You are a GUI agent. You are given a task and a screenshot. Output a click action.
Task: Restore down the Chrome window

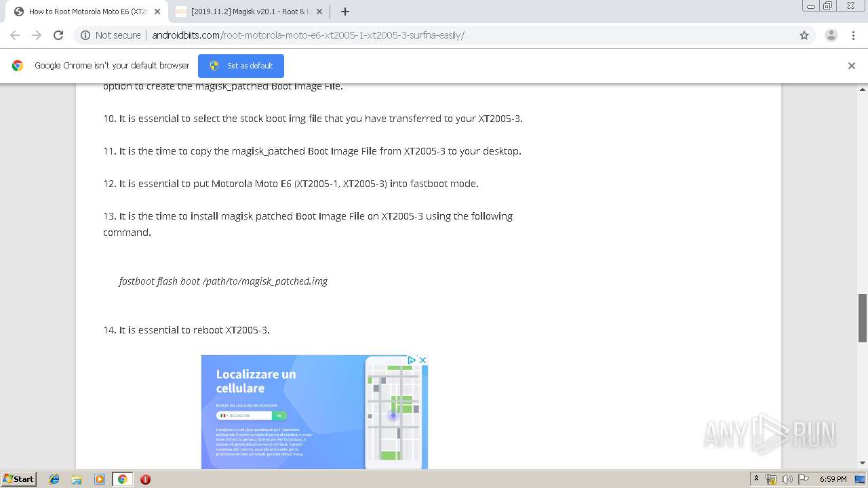[x=828, y=6]
